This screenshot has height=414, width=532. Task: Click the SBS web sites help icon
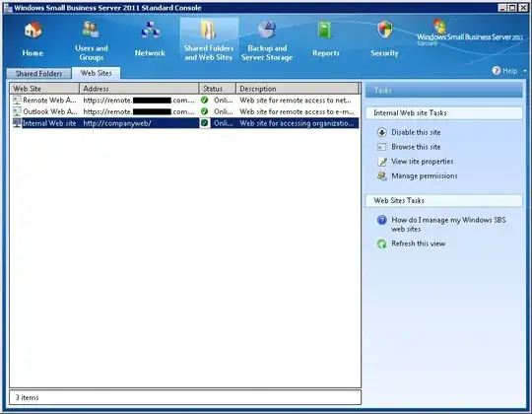coord(382,220)
